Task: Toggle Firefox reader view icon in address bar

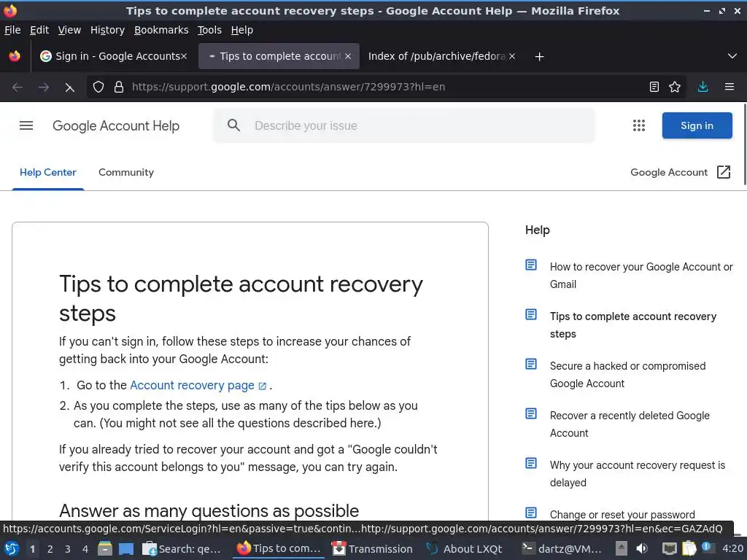Action: [x=654, y=87]
